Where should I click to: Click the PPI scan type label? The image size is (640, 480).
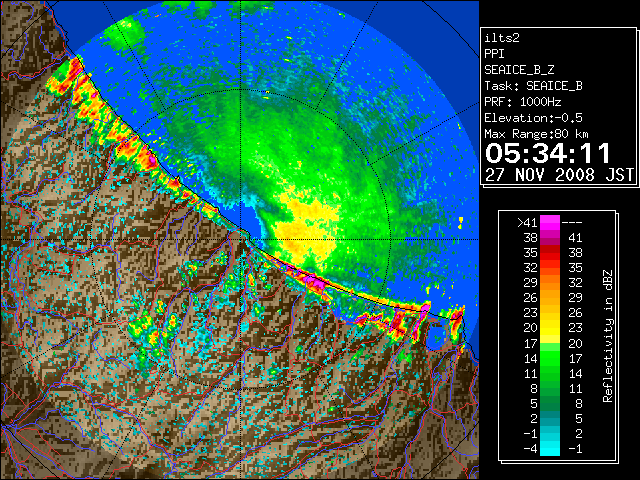tap(494, 54)
